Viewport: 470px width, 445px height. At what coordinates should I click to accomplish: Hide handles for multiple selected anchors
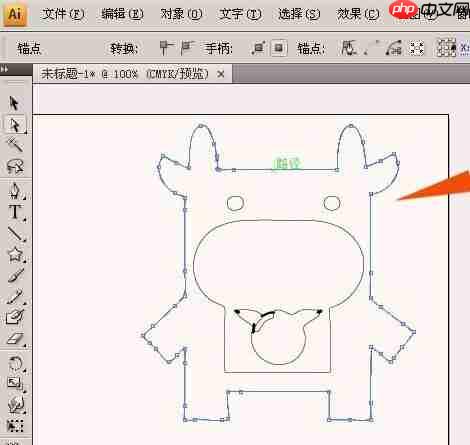click(279, 48)
